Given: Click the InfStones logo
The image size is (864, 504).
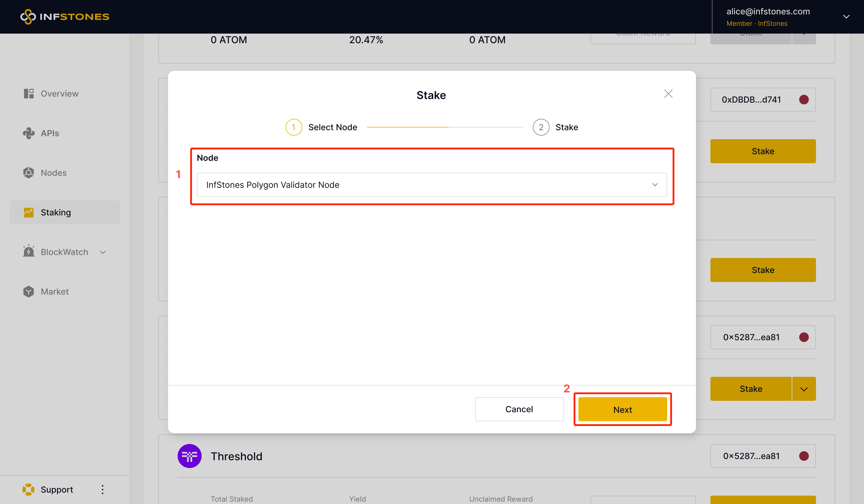Looking at the screenshot, I should pos(65,16).
